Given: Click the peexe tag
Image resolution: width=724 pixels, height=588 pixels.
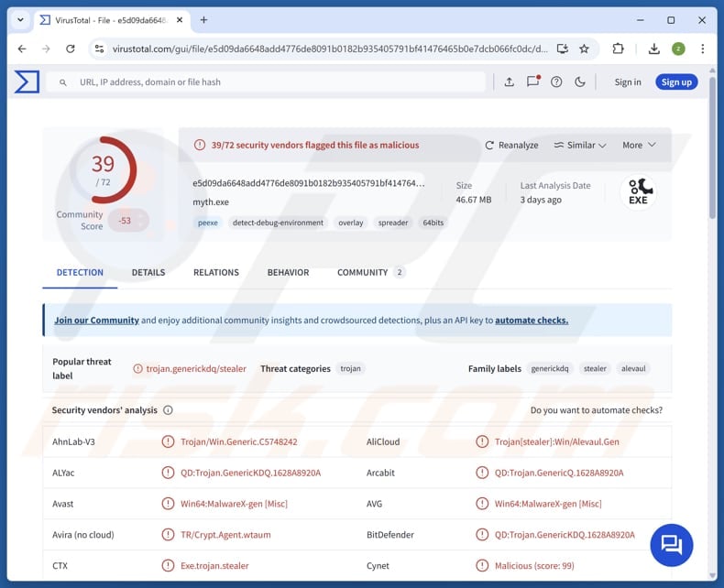Looking at the screenshot, I should 208,223.
